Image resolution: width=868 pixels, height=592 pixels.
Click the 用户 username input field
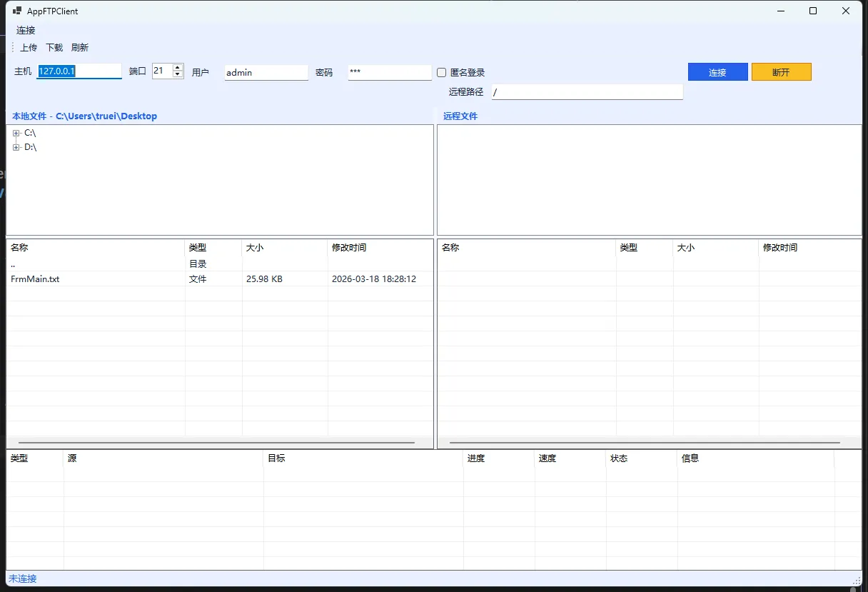point(266,72)
